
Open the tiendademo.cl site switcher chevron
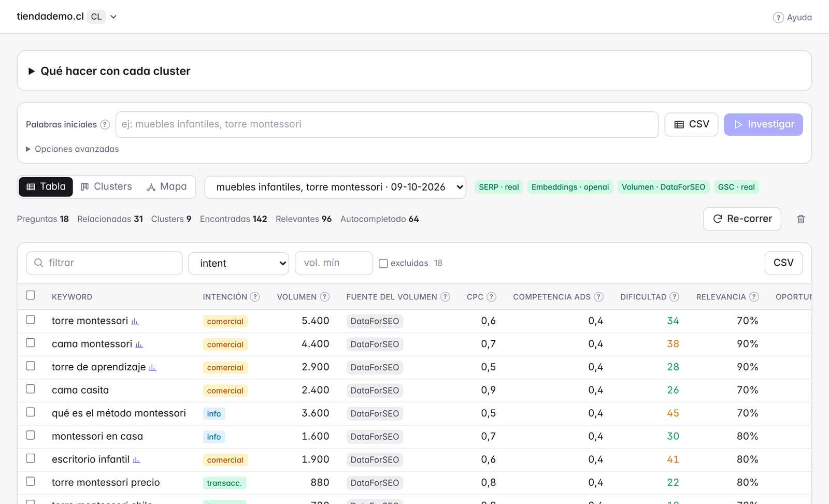tap(113, 17)
